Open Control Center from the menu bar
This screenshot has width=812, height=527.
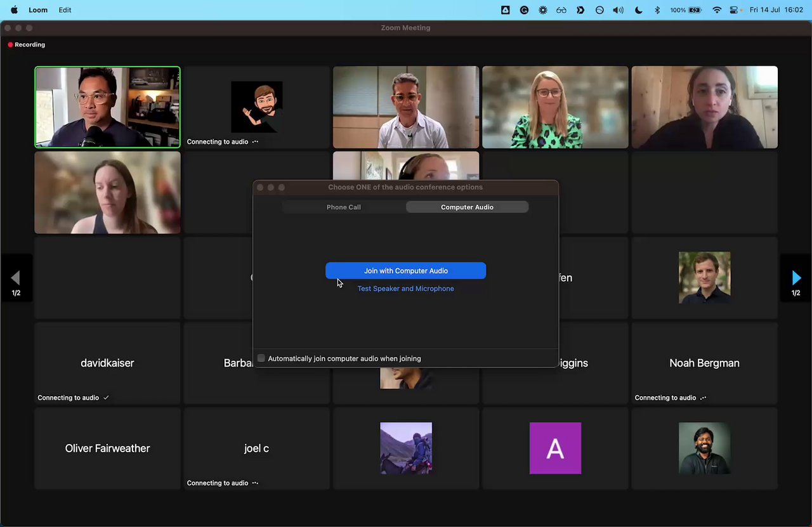(x=735, y=10)
